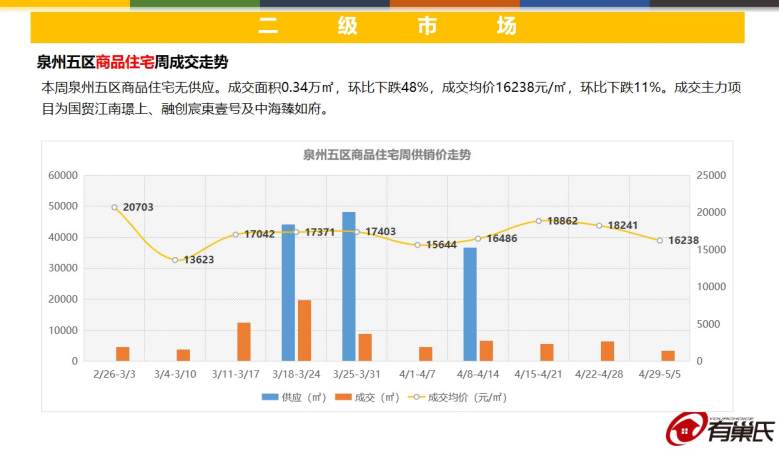Select the data label 16486

pos(502,238)
